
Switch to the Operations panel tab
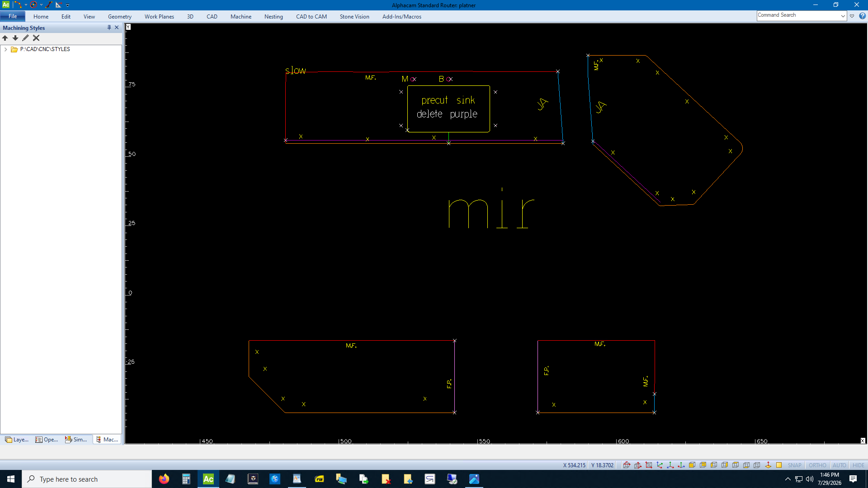(47, 439)
